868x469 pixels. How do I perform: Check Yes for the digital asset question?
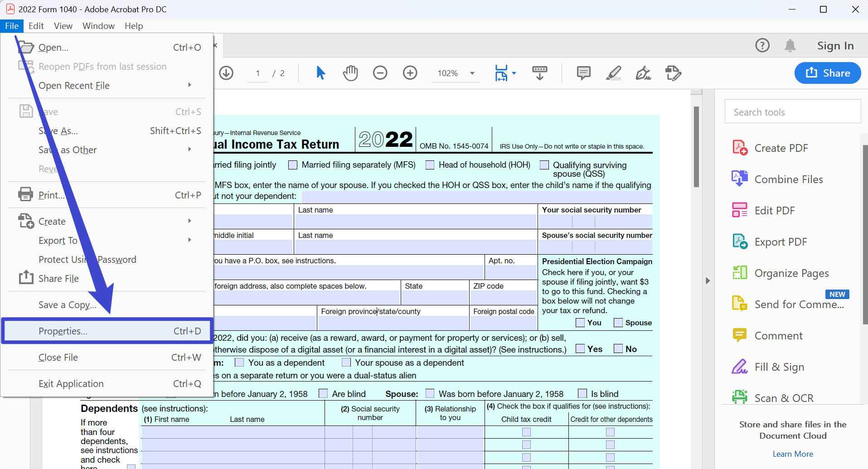click(580, 348)
